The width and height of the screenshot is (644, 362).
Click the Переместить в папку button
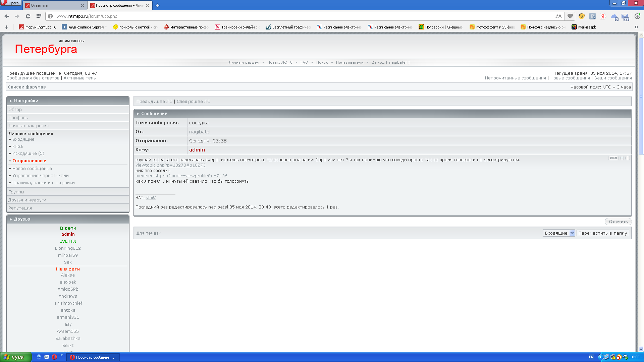click(x=602, y=233)
